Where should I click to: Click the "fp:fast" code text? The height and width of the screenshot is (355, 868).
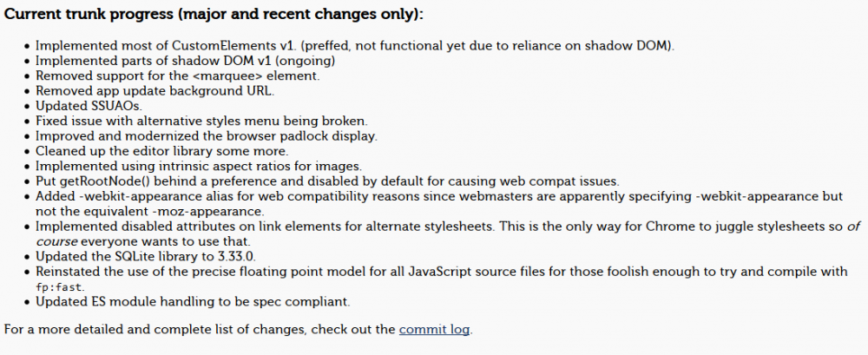click(x=62, y=287)
